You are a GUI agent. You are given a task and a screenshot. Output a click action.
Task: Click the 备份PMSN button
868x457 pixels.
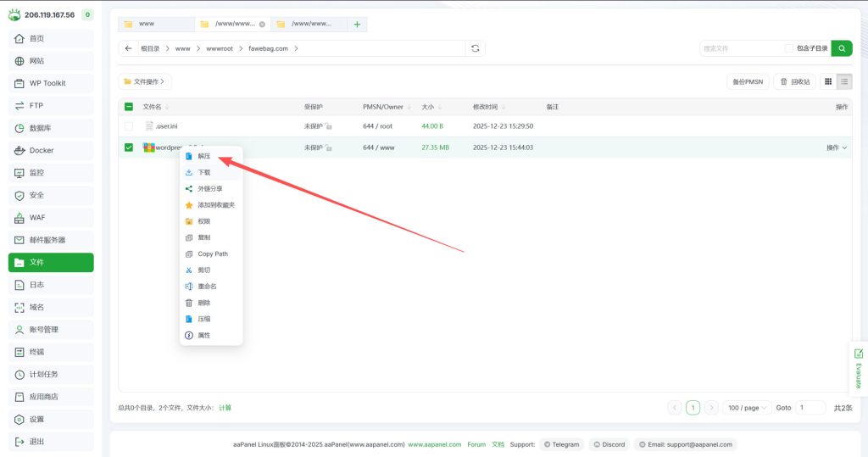point(748,81)
